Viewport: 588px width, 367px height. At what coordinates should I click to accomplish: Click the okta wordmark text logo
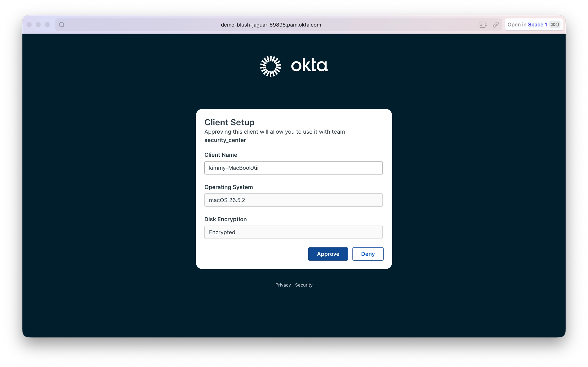[x=309, y=65]
